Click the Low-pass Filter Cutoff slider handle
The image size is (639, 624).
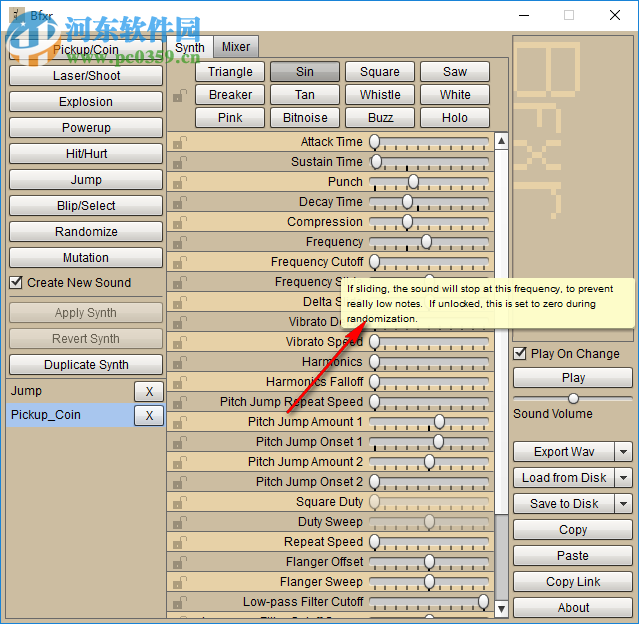pos(483,601)
